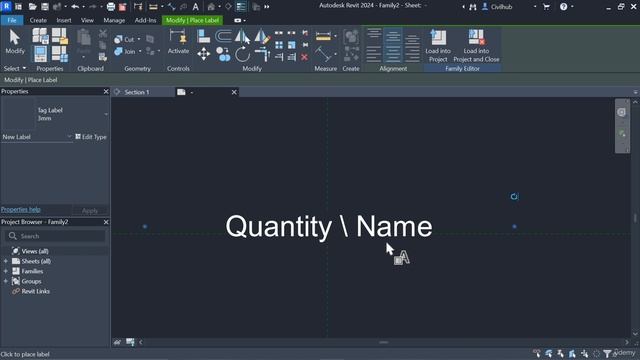Click the red Delete X icon
640x360 pixels.
tap(304, 57)
